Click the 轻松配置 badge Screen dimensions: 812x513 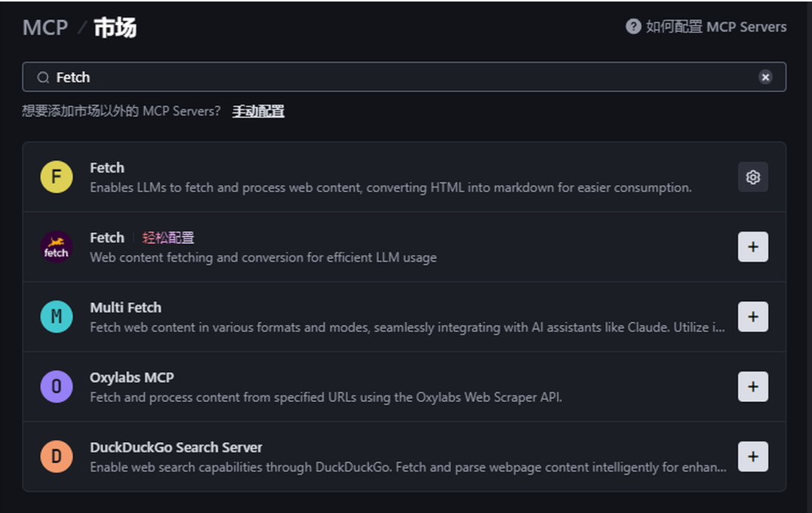click(168, 238)
